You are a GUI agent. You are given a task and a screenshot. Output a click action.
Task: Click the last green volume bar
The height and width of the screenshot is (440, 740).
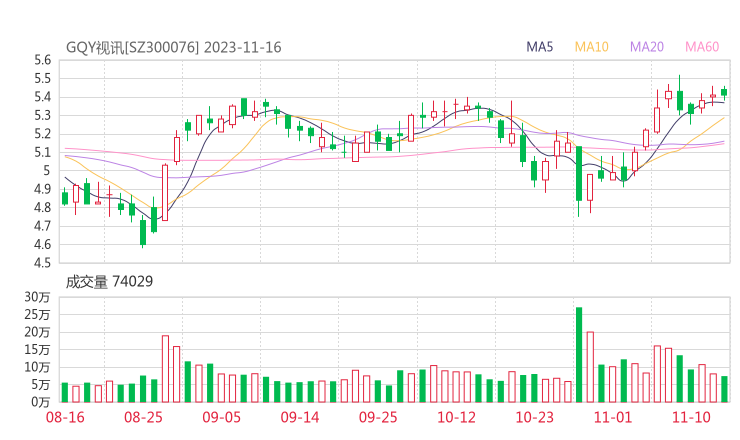tap(724, 389)
